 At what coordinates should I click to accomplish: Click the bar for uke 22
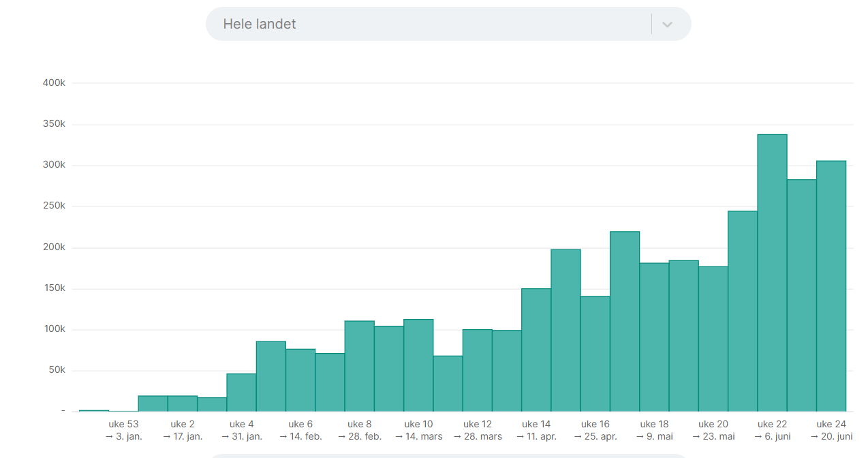[772, 273]
